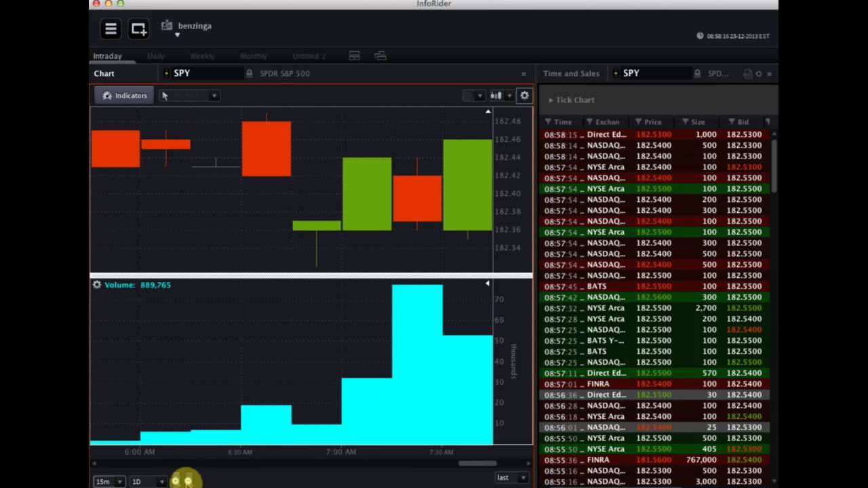Open Time and Sales settings gear
Image resolution: width=868 pixels, height=488 pixels.
pyautogui.click(x=759, y=74)
